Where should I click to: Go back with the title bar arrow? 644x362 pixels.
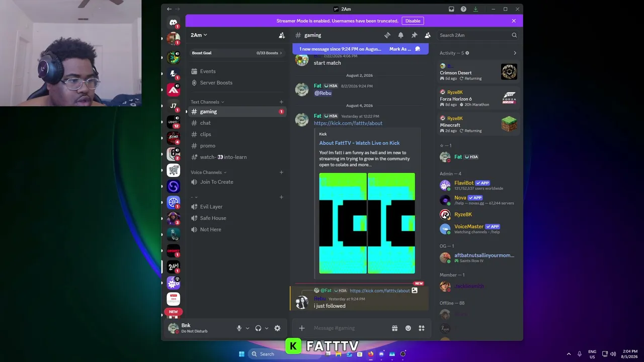coord(169,9)
